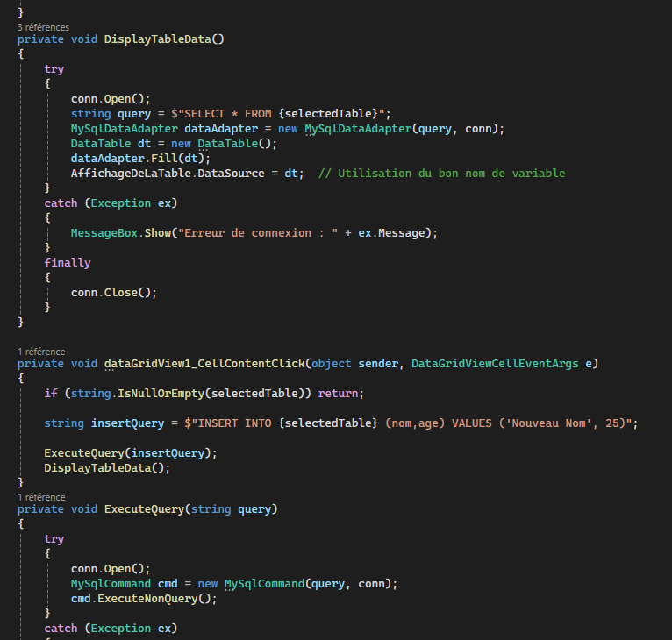Open the "1 référence" CodeLens above dataGridView1_CellContentClick
This screenshot has width=672, height=640.
[x=41, y=351]
